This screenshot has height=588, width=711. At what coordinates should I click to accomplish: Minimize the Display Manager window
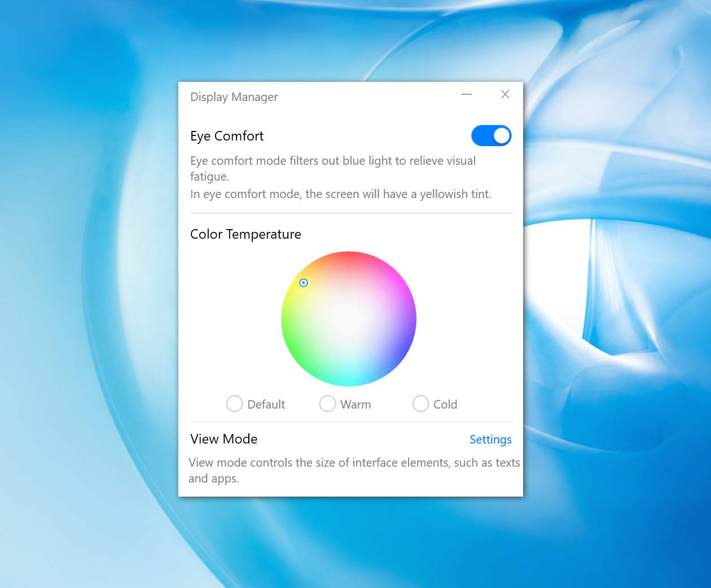click(x=466, y=95)
